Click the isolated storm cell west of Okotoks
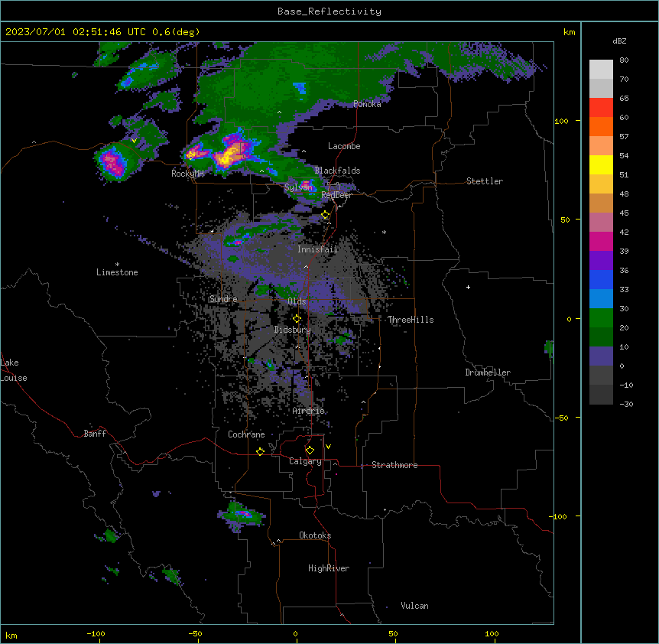This screenshot has height=644, width=659. point(242,515)
